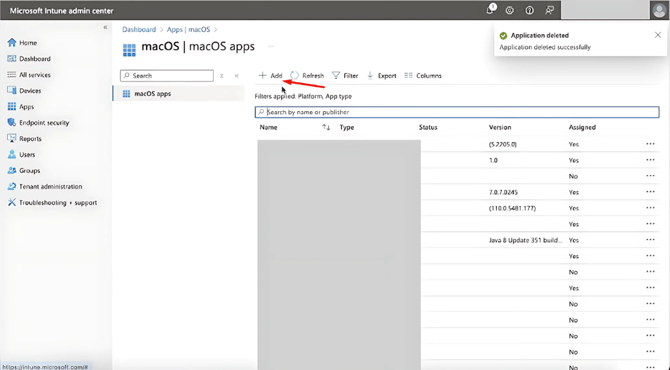Sort by the Version column header
The height and width of the screenshot is (370, 670).
500,127
